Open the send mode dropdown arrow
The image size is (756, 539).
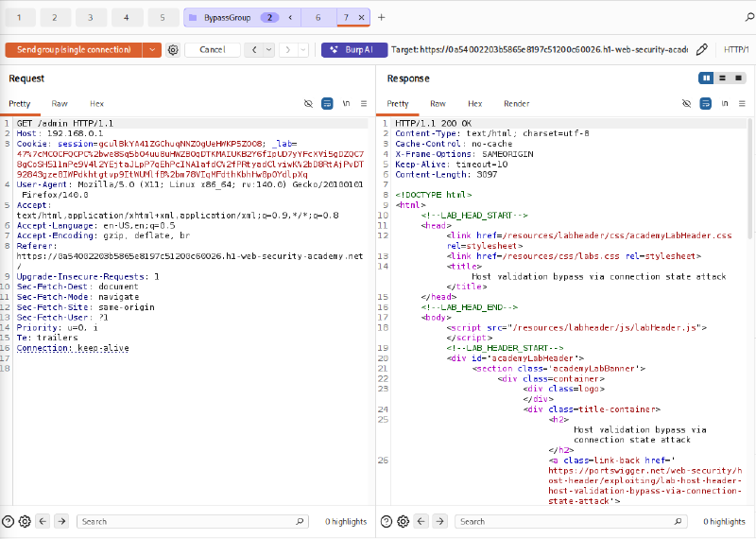point(152,50)
